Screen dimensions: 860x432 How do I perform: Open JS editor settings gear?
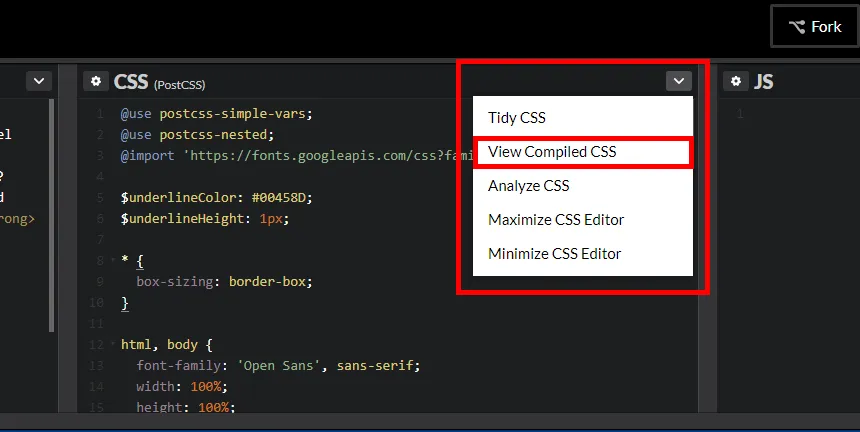coord(736,81)
